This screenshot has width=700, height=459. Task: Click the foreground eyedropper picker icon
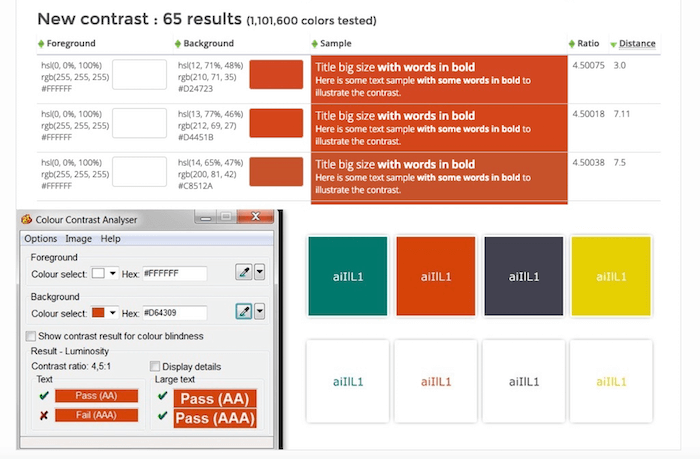(x=243, y=273)
